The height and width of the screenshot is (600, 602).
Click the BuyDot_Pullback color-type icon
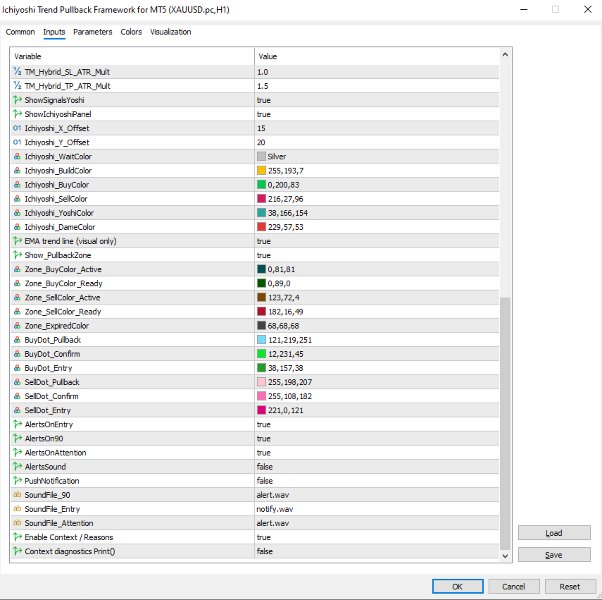17,340
